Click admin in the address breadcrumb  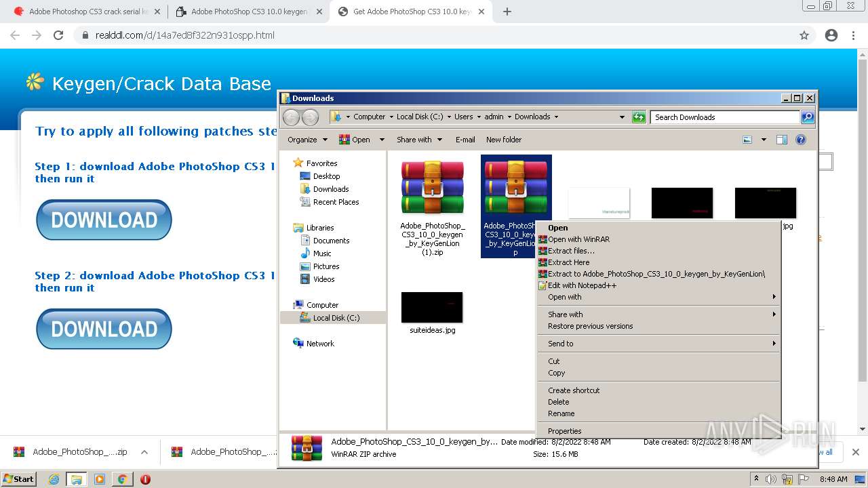[494, 117]
